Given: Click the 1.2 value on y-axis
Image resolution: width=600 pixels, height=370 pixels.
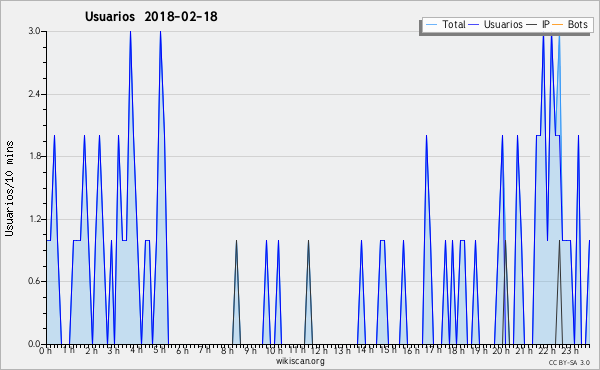Looking at the screenshot, I should coord(34,219).
